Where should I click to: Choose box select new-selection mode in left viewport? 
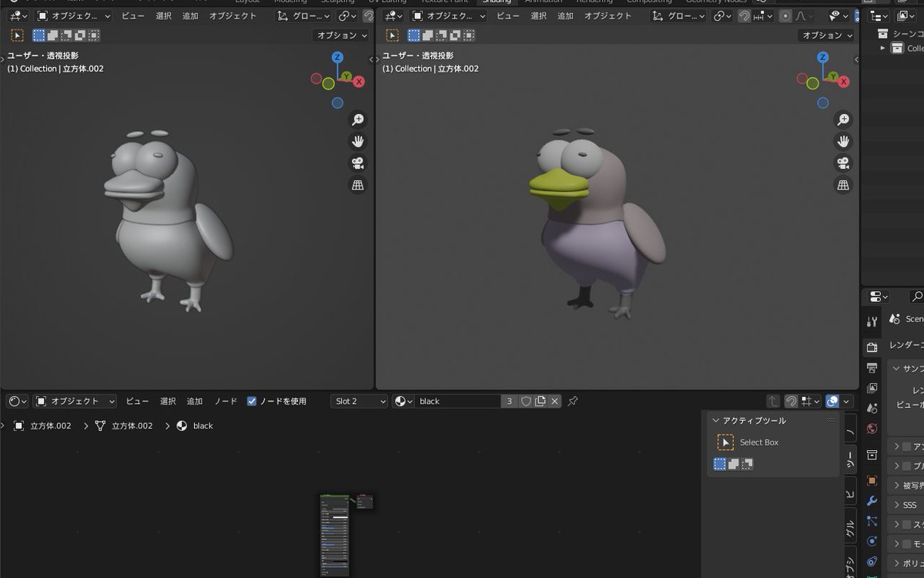pyautogui.click(x=38, y=35)
